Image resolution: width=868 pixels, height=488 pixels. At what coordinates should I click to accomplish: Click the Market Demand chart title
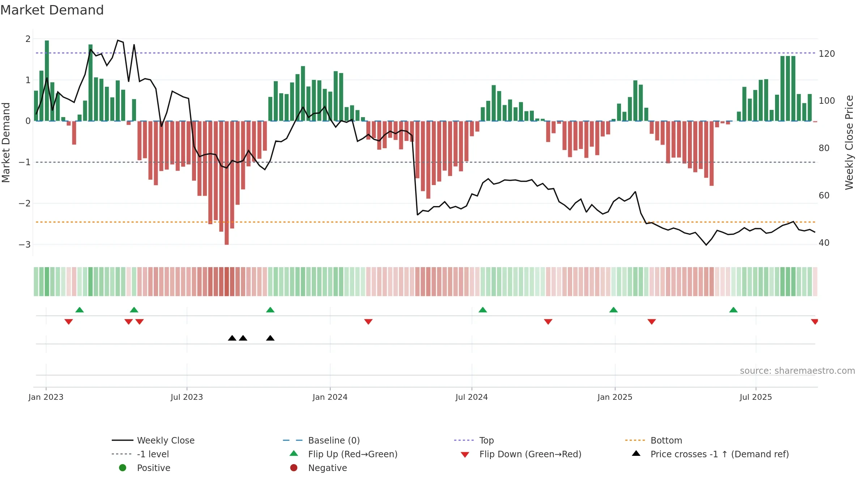[52, 10]
